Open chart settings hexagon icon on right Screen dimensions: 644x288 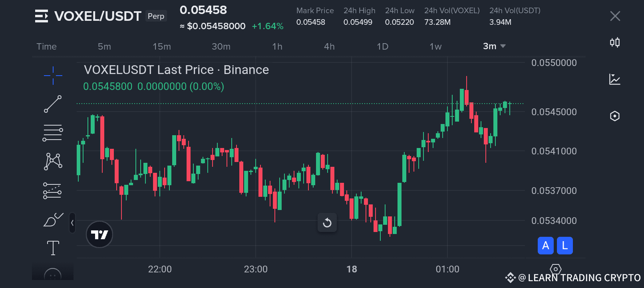615,116
